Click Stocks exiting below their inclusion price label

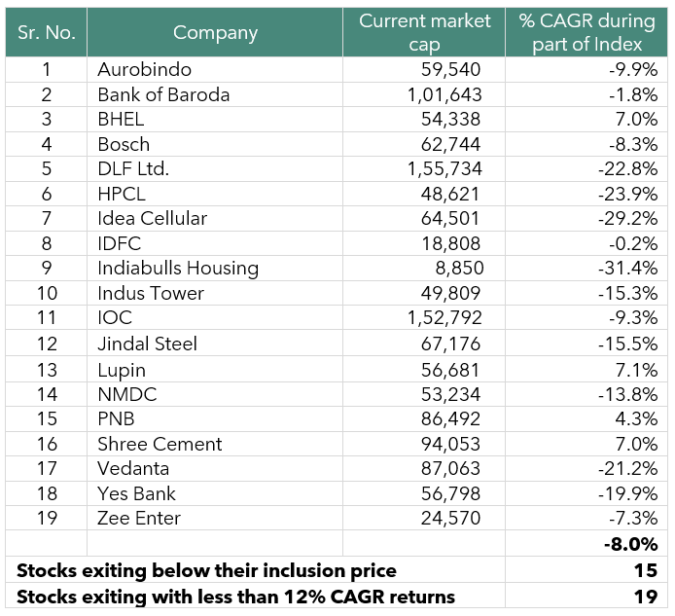click(x=206, y=571)
